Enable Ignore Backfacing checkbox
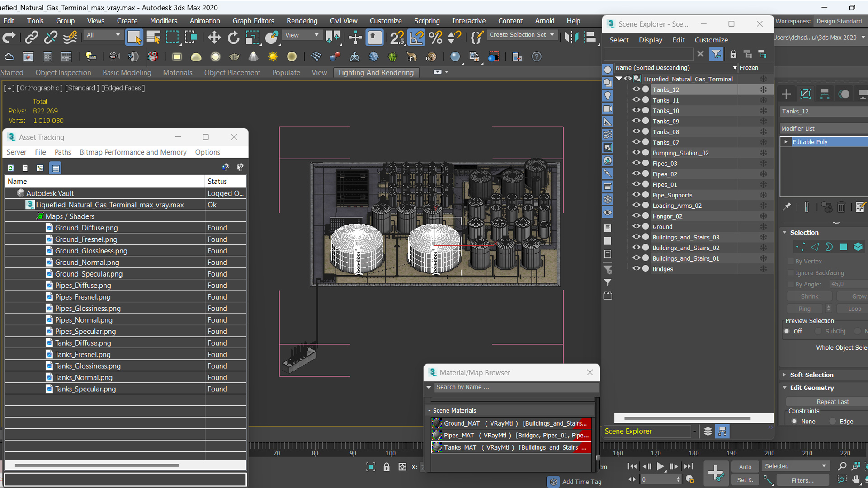This screenshot has height=488, width=868. click(791, 273)
